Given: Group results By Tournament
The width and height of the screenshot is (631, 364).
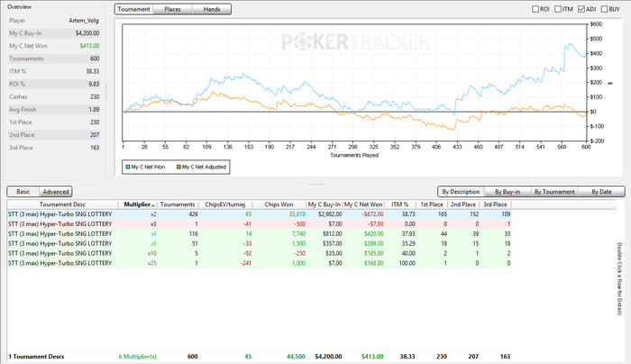Looking at the screenshot, I should click(x=556, y=191).
